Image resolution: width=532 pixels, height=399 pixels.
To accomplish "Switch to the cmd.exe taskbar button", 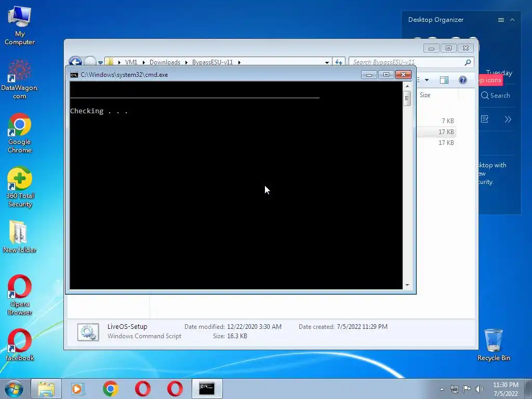I will pos(207,389).
